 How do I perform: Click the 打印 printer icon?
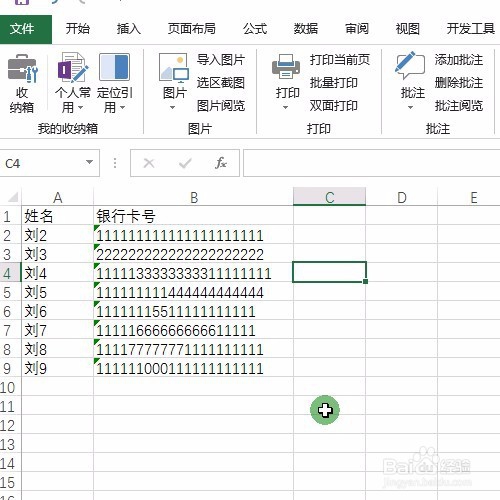click(x=286, y=67)
